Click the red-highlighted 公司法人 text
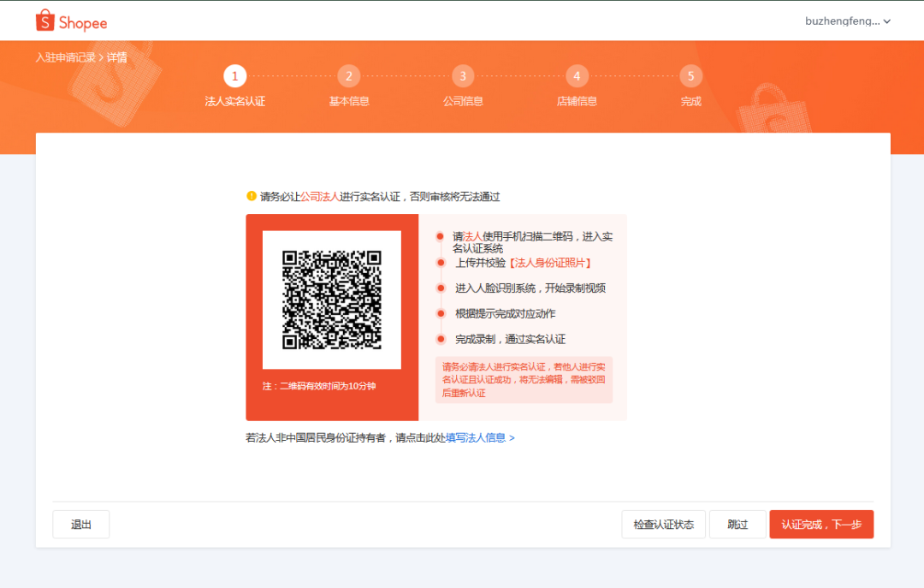 (x=320, y=196)
